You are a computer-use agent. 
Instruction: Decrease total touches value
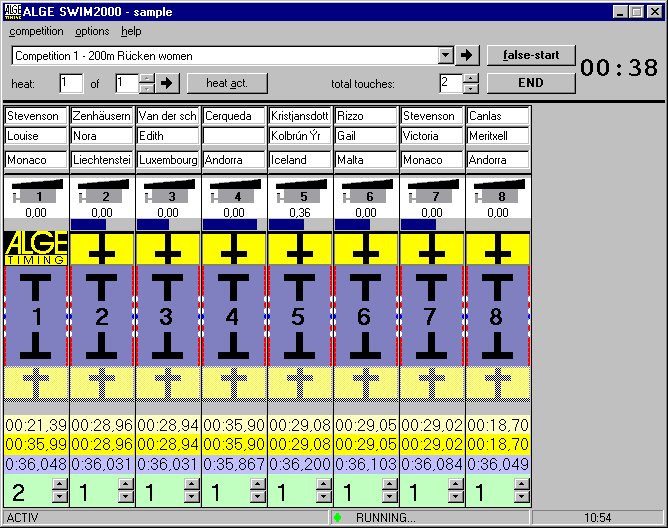pyautogui.click(x=470, y=88)
